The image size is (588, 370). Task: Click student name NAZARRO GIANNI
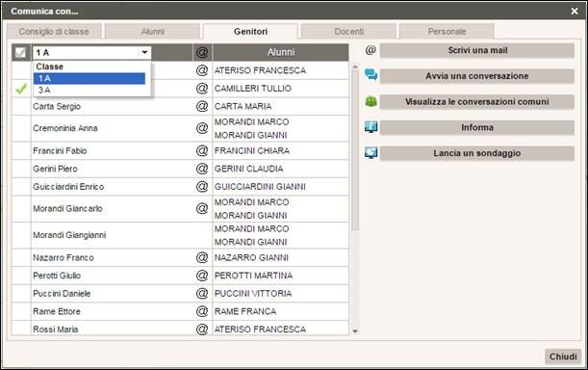[251, 257]
